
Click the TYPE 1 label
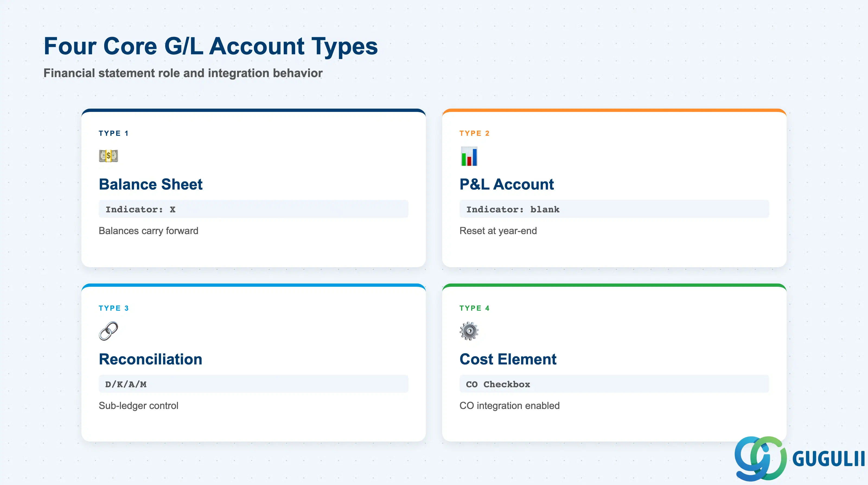pos(114,133)
